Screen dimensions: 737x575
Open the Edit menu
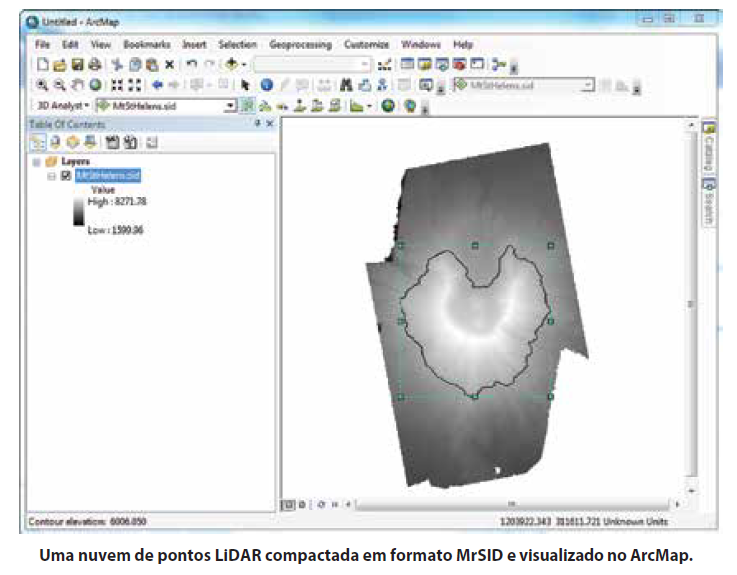(70, 45)
